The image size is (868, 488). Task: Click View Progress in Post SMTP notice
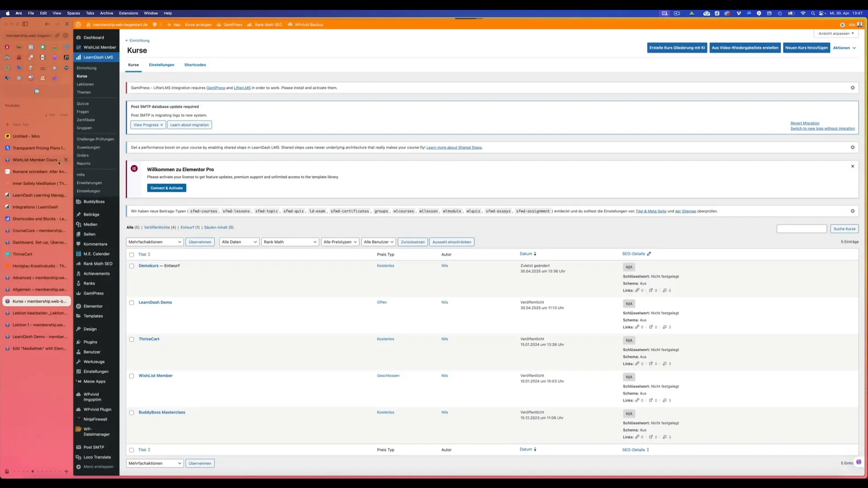click(148, 125)
